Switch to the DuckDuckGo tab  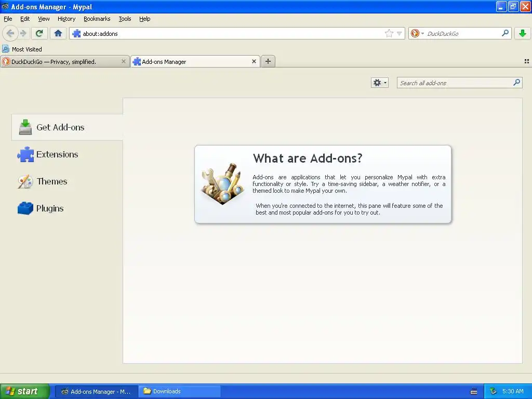tap(64, 61)
